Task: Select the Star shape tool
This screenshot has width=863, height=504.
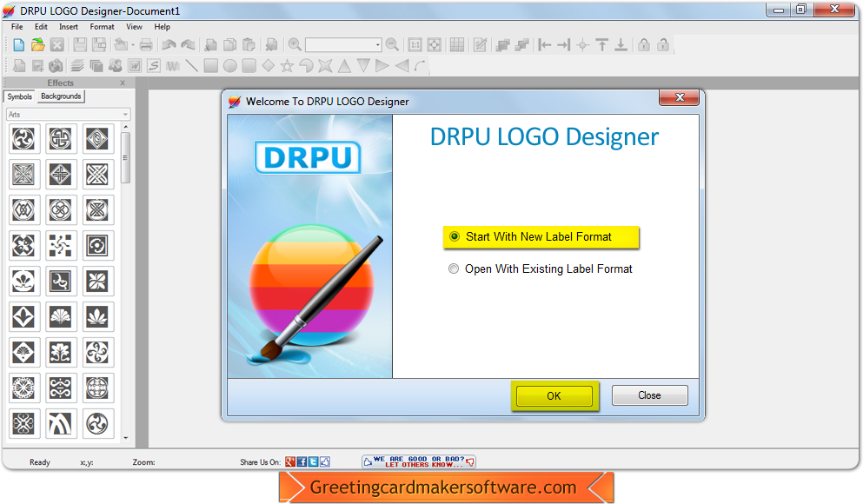Action: [x=288, y=66]
